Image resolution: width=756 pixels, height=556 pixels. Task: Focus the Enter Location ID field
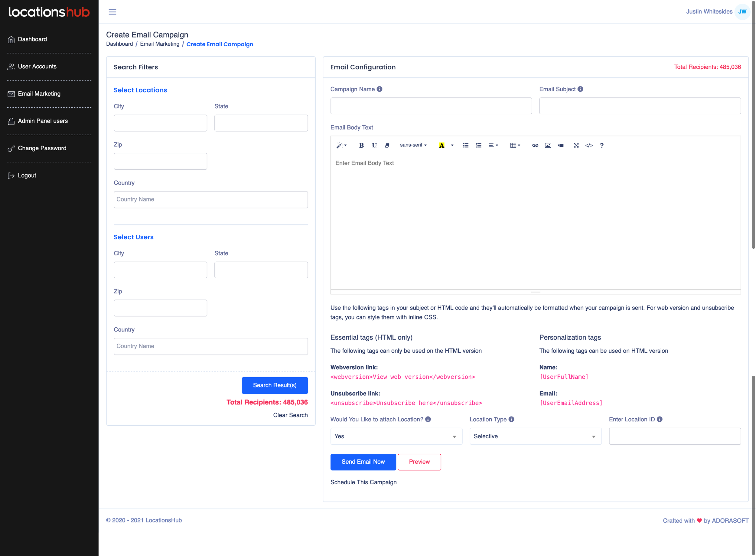675,437
